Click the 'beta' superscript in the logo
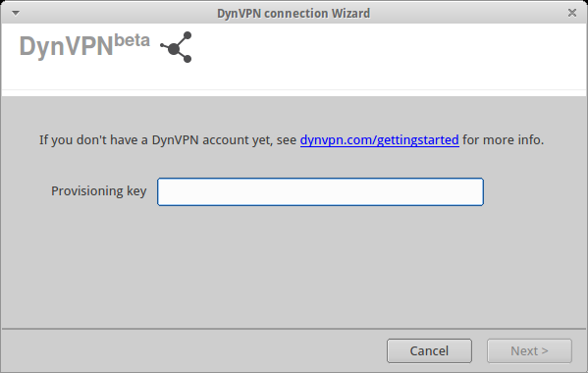Screen dimensions: 588x373 (x=132, y=40)
